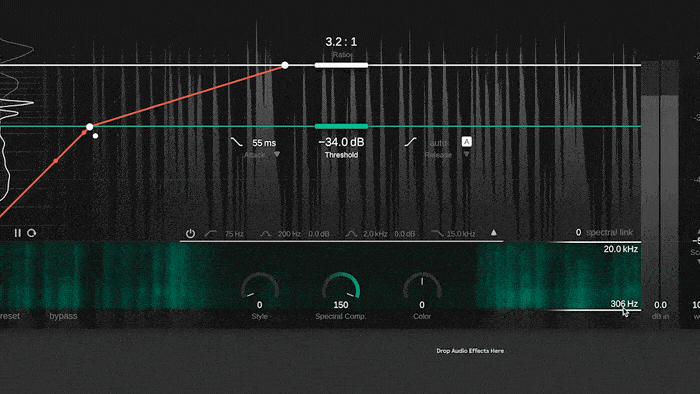The image size is (700, 394).
Task: Expand the Attack dropdown arrow
Action: click(277, 154)
